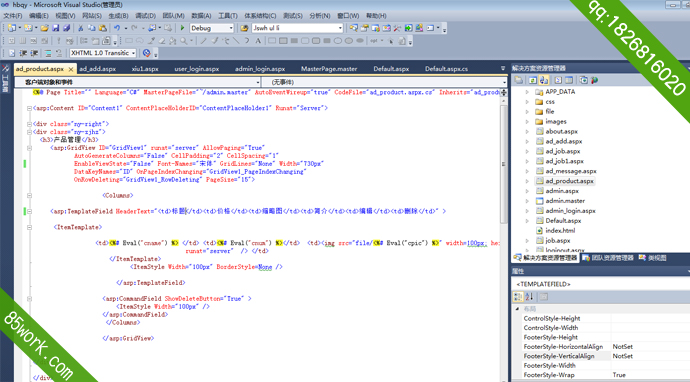Expand the admin.master tree node
The image size is (690, 382).
(x=527, y=201)
